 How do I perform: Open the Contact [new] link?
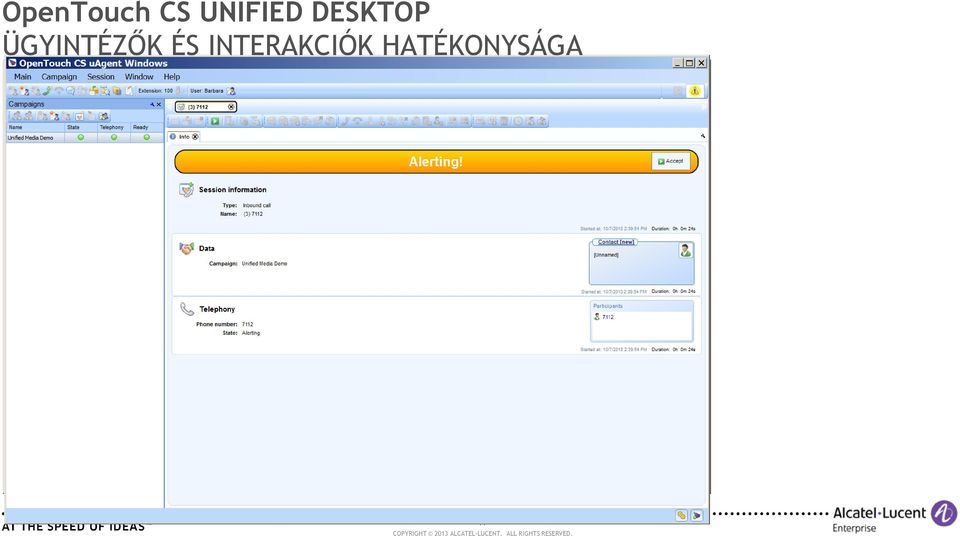click(x=615, y=242)
